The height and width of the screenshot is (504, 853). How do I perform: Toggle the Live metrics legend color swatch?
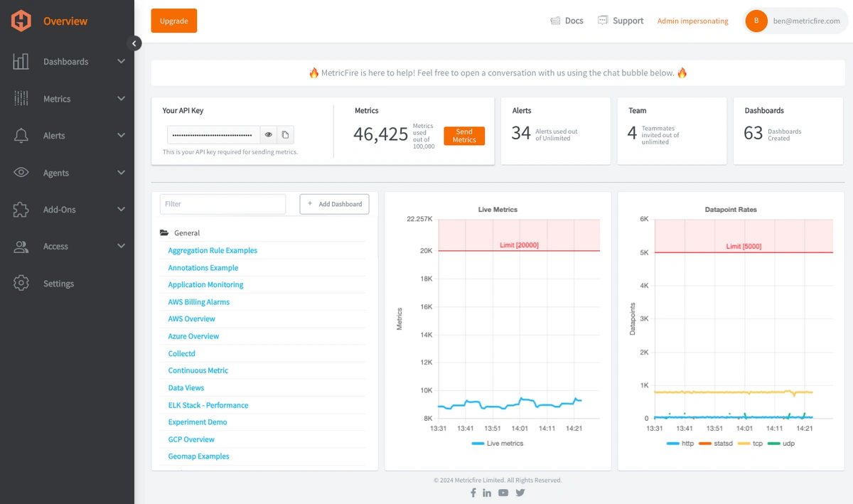tap(478, 443)
